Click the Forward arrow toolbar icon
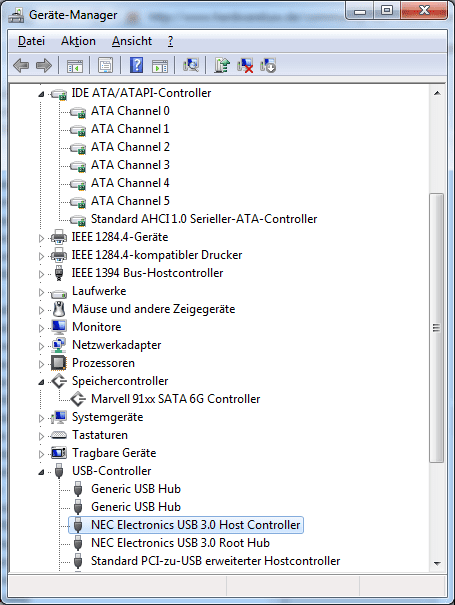The width and height of the screenshot is (455, 605). tap(44, 65)
